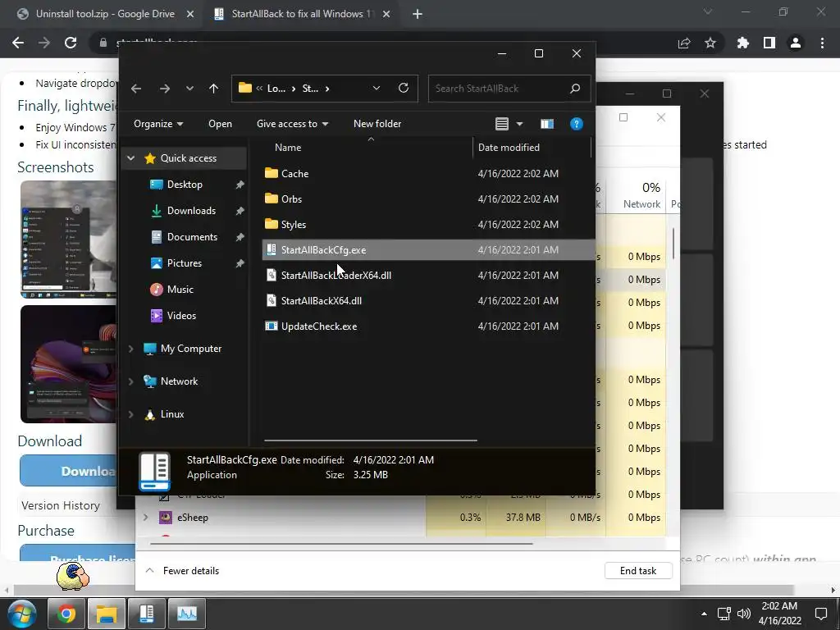840x630 pixels.
Task: Bookmark this page with star icon
Action: pyautogui.click(x=710, y=43)
